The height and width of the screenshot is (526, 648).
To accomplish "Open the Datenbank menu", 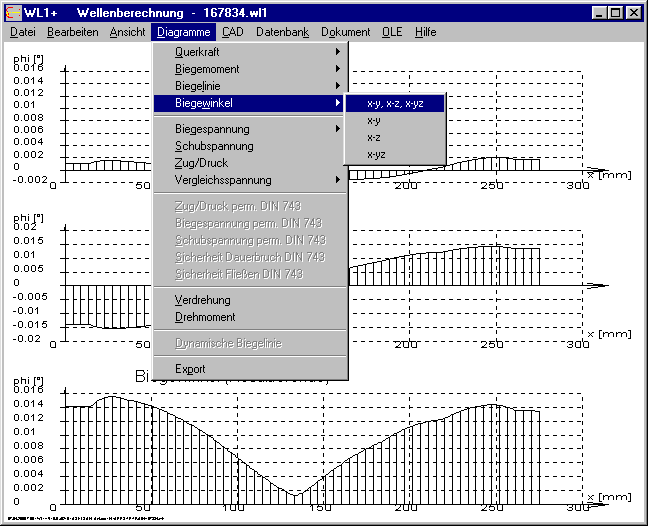I will click(283, 32).
